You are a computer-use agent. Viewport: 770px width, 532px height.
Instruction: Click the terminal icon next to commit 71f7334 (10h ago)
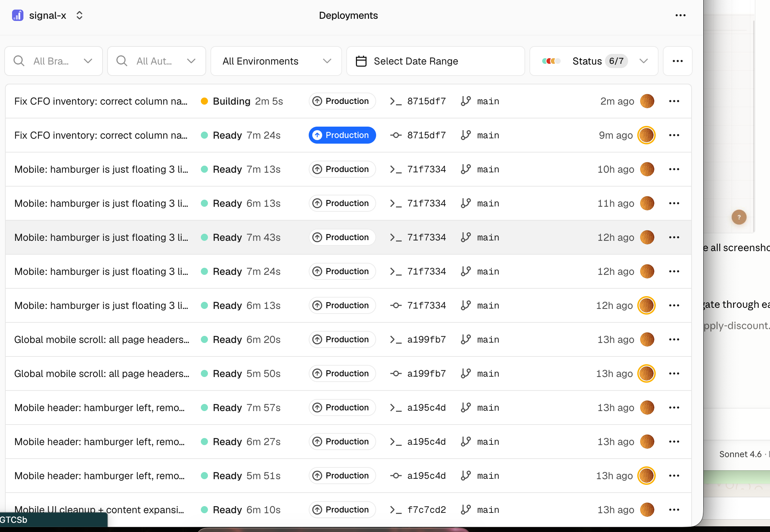396,169
